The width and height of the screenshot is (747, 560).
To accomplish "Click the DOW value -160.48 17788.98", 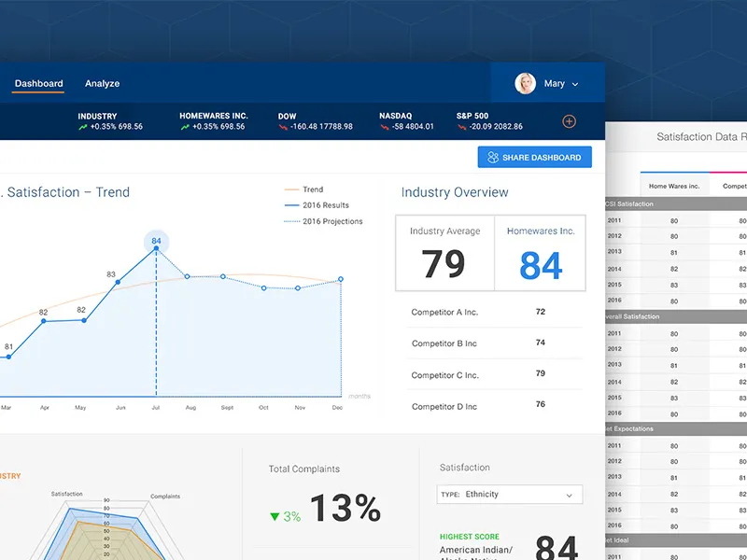I will point(321,127).
